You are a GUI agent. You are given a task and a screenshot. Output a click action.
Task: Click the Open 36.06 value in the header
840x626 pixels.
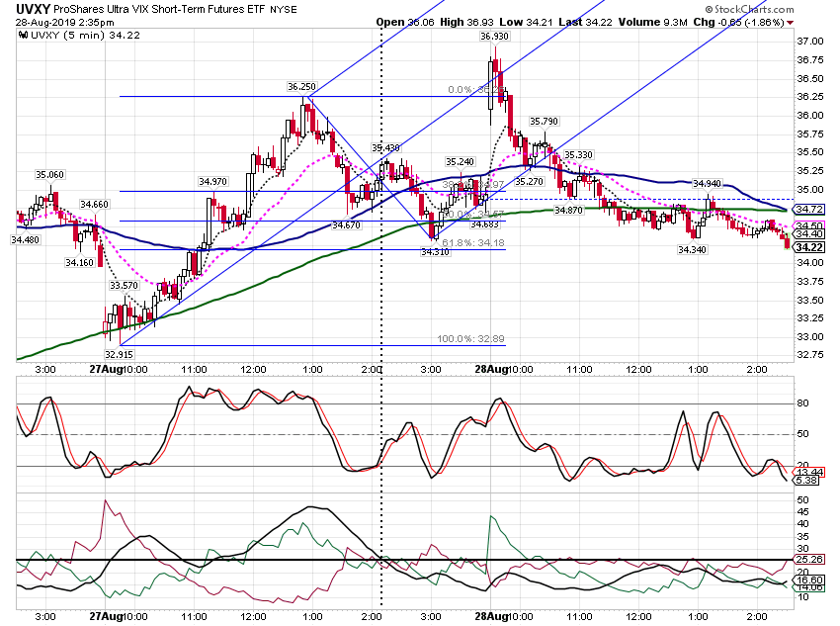point(404,22)
